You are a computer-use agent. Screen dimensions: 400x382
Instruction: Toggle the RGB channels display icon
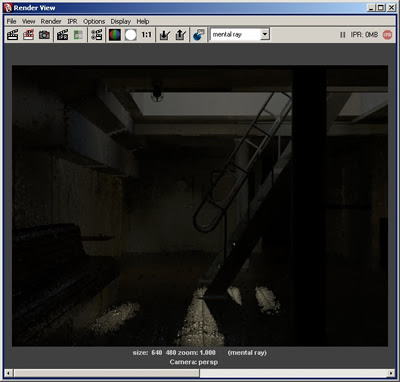click(x=115, y=35)
